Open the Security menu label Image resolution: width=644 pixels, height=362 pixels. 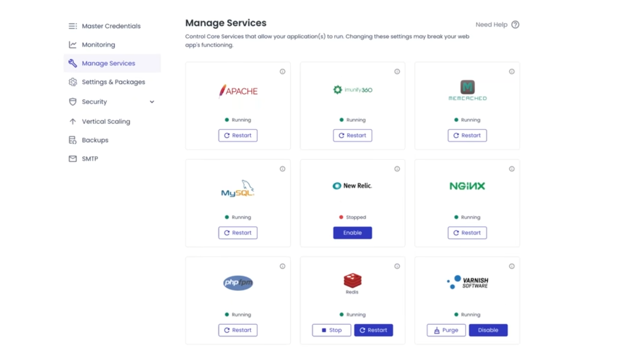click(94, 102)
